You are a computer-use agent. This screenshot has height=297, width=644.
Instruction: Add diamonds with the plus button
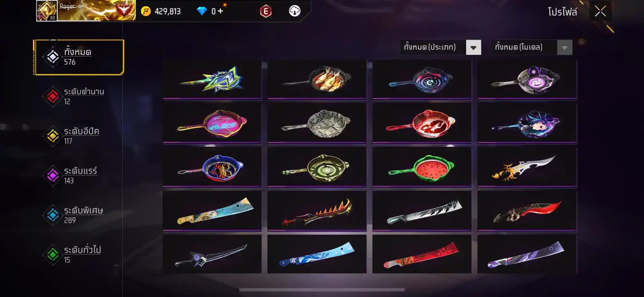tap(220, 11)
